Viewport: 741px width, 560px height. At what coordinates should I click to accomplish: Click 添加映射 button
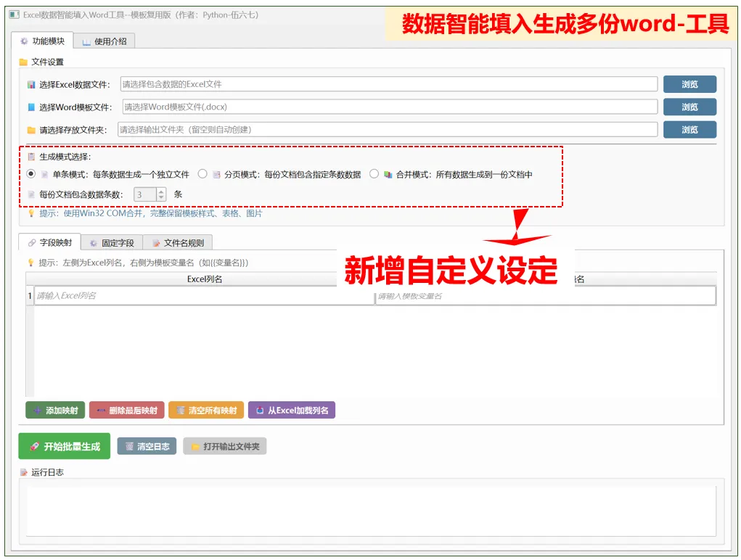pos(55,411)
